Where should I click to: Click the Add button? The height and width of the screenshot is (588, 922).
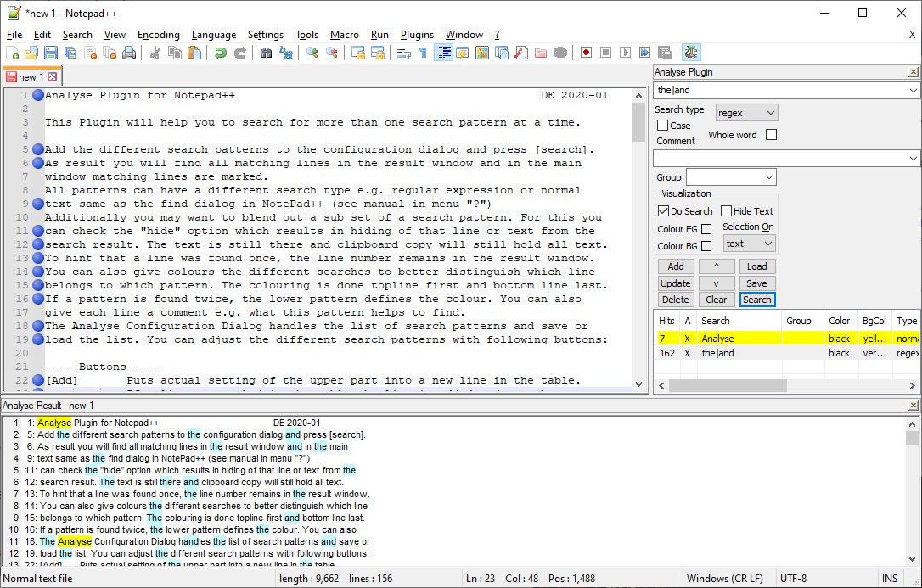pos(676,266)
